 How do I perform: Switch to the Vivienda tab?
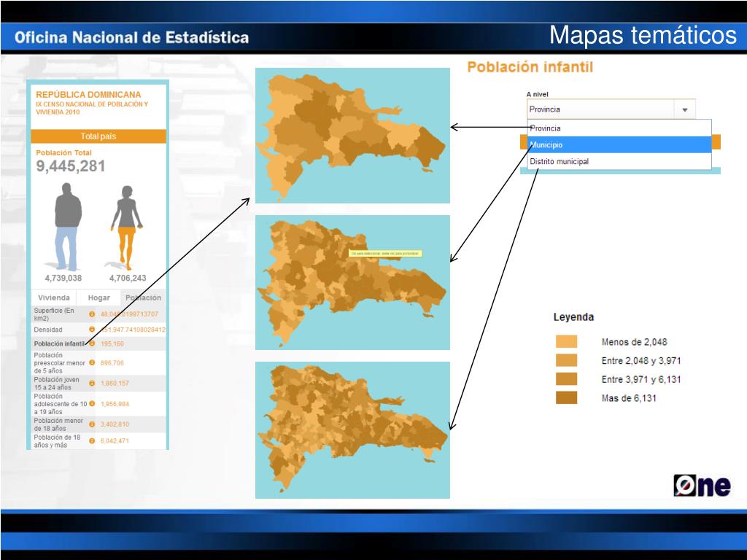tap(54, 297)
